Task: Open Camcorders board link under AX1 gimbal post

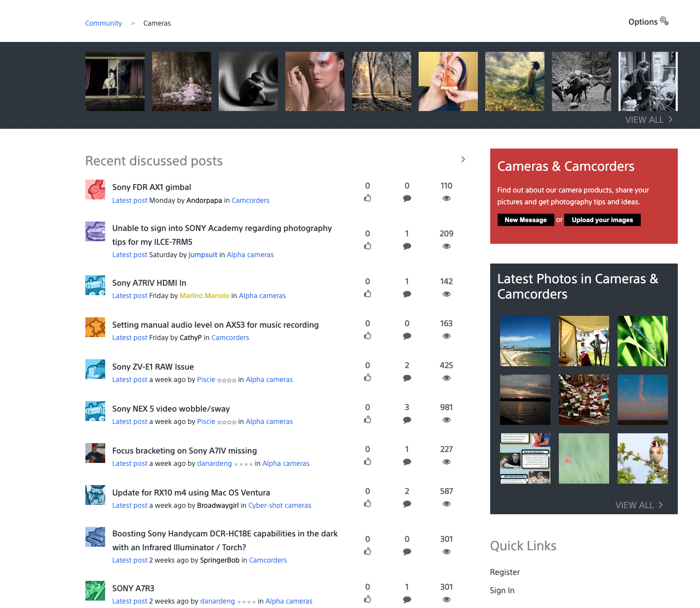Action: tap(251, 200)
